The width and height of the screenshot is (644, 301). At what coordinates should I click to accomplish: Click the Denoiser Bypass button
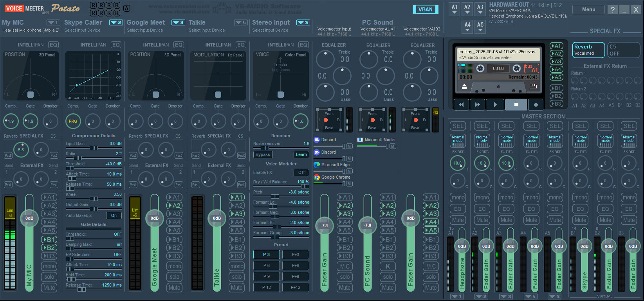[x=263, y=154]
